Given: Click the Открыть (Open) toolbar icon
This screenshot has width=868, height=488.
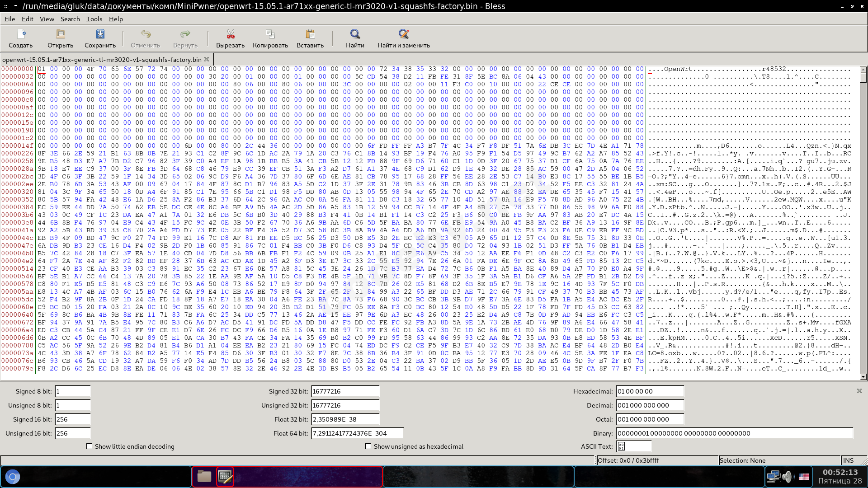Looking at the screenshot, I should pyautogui.click(x=60, y=34).
